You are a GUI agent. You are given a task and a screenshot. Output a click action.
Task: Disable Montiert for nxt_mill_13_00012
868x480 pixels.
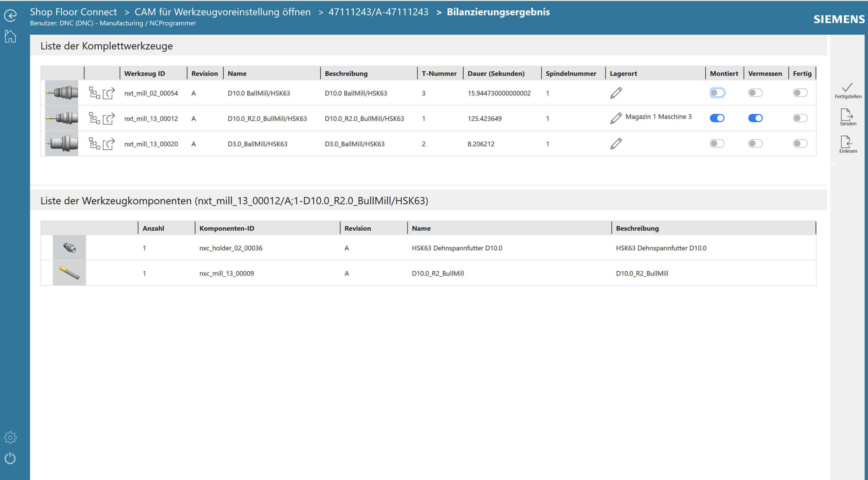[x=717, y=118]
